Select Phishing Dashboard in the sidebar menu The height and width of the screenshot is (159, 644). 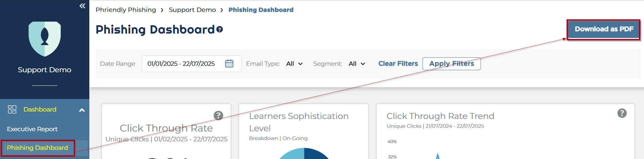pyautogui.click(x=37, y=148)
